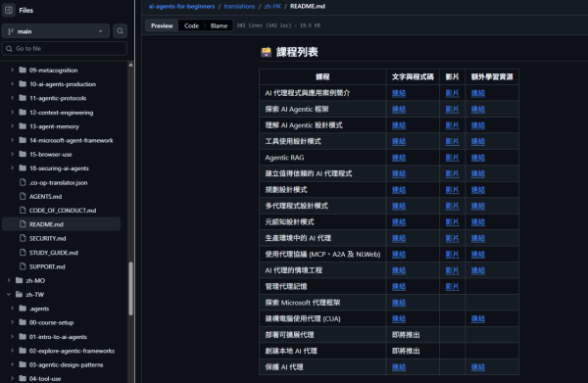
Task: Click the 04-tool-use folder icon
Action: coord(23,378)
